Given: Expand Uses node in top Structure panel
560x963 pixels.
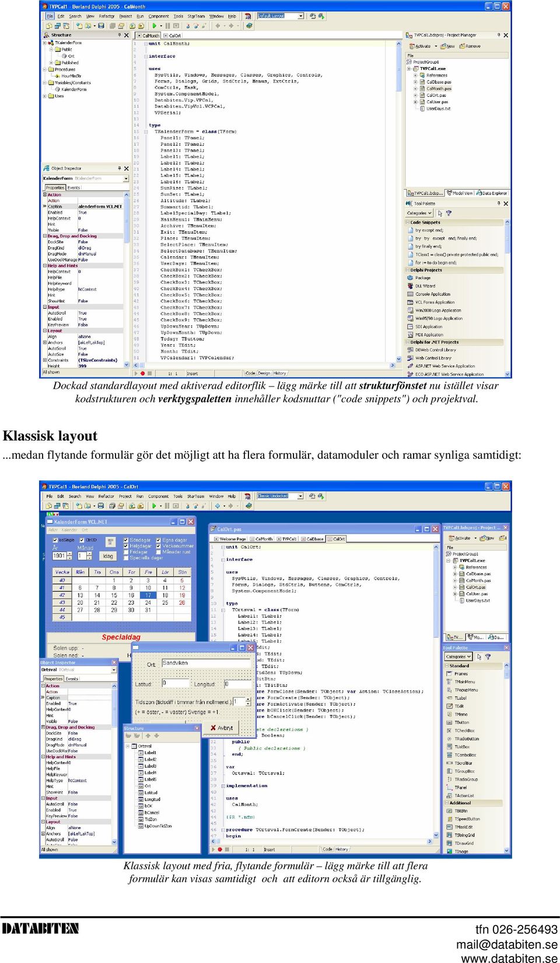Looking at the screenshot, I should click(45, 96).
